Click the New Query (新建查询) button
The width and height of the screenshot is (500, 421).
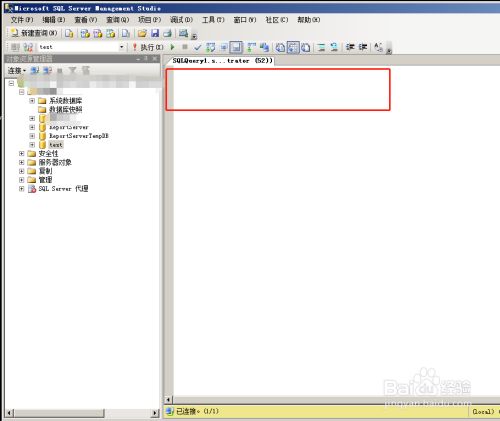point(34,33)
